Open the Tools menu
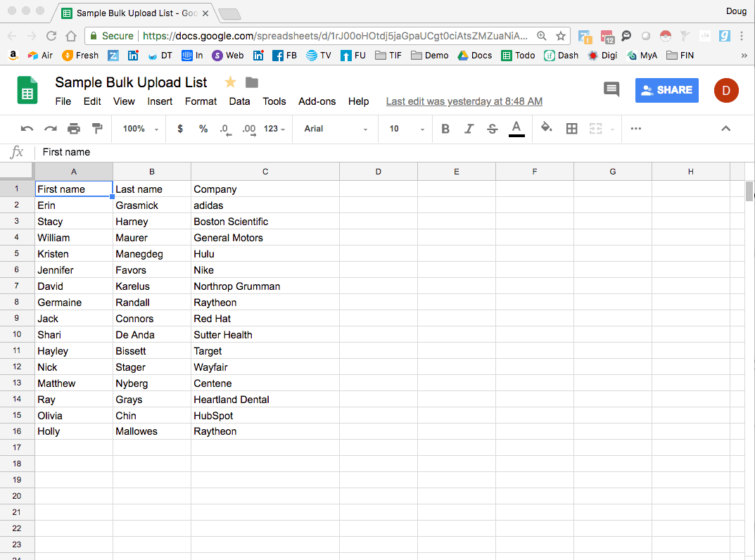Image resolution: width=755 pixels, height=560 pixels. pos(274,101)
